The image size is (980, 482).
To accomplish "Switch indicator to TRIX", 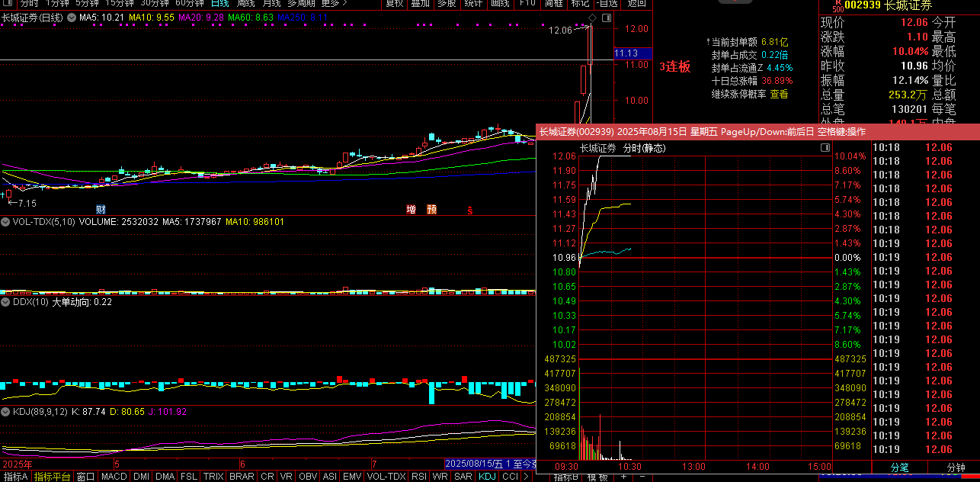I will tap(213, 477).
